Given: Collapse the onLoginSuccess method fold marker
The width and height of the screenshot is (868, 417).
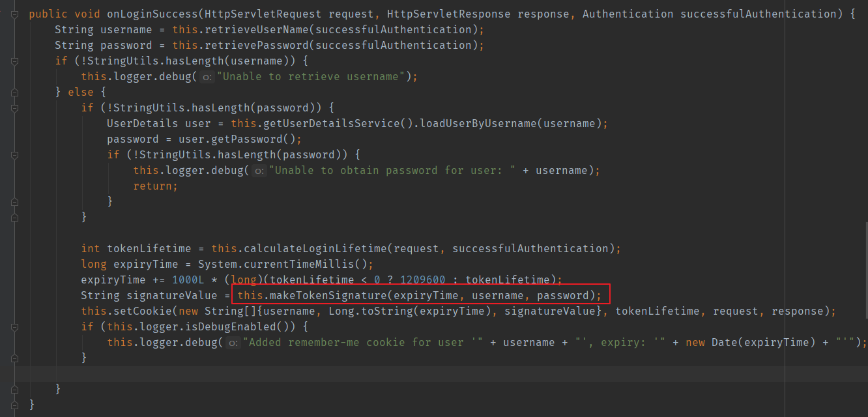Looking at the screenshot, I should click(x=14, y=14).
